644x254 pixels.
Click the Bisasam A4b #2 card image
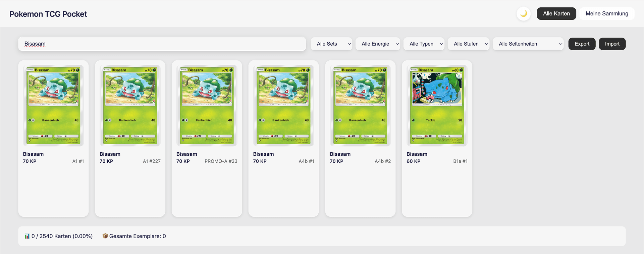360,105
